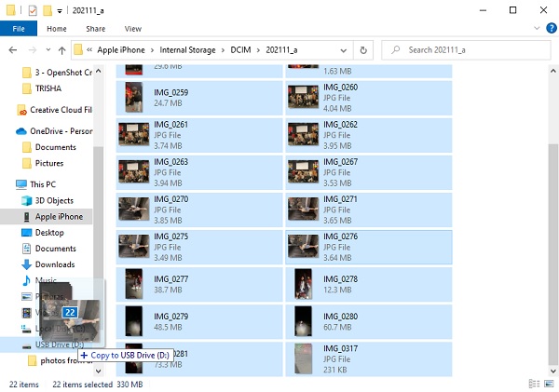559x392 pixels.
Task: Select the TRISHA folder in sidebar
Action: 42,88
